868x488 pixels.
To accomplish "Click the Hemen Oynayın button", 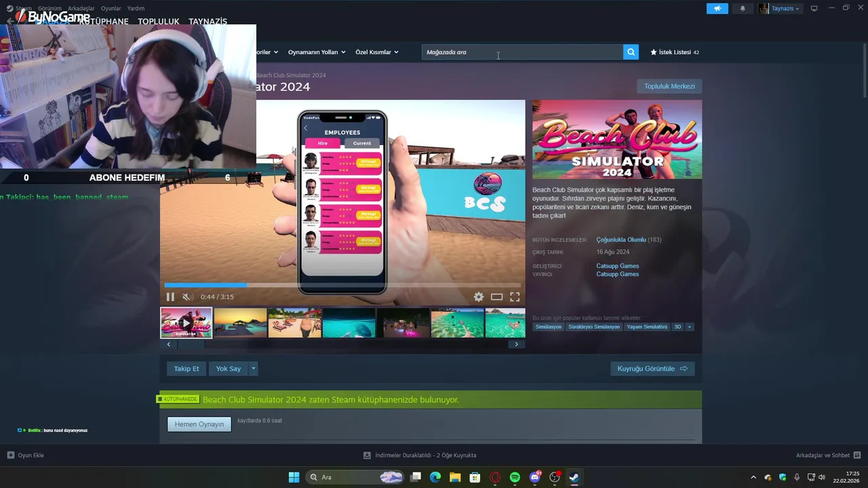I will [x=199, y=424].
